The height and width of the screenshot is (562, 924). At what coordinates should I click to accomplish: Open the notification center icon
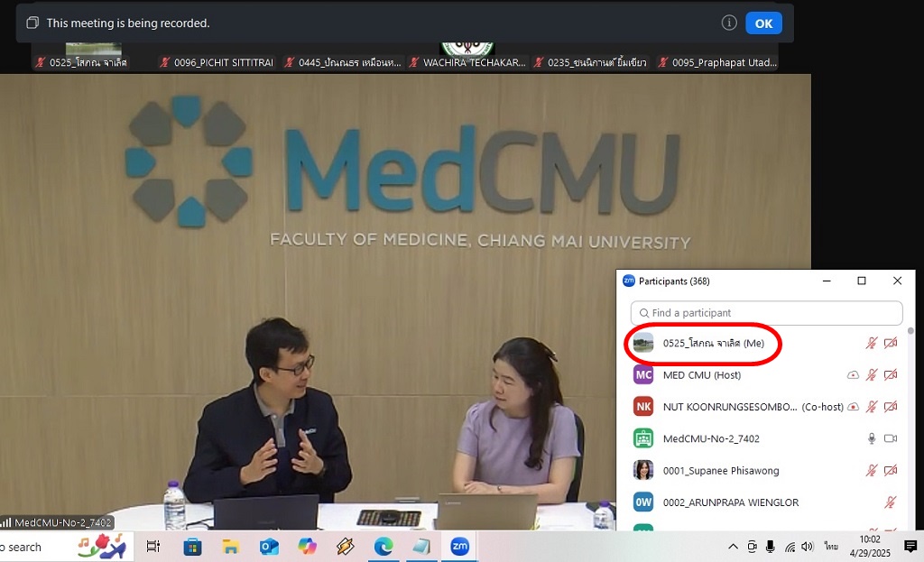click(910, 546)
